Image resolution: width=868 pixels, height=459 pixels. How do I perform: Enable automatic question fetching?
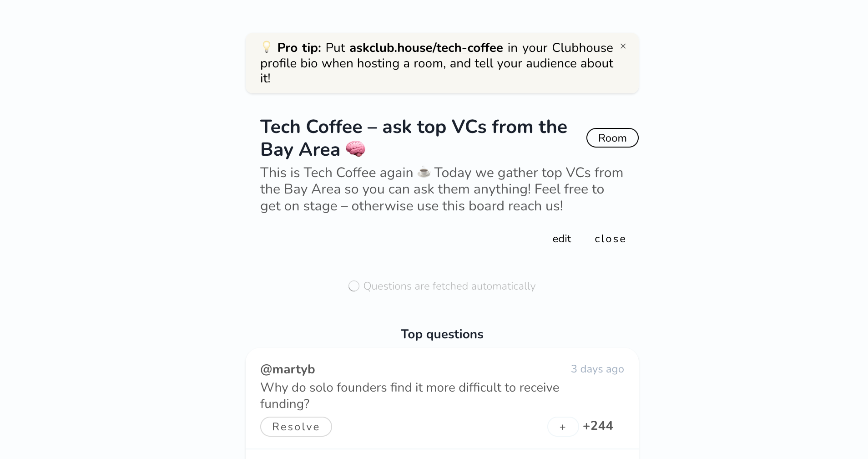[x=353, y=286]
